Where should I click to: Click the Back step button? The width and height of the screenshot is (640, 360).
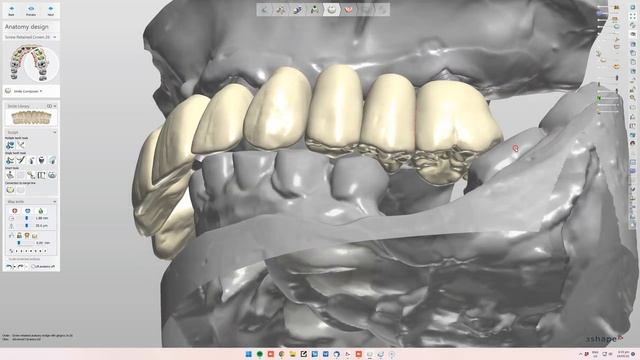11,11
